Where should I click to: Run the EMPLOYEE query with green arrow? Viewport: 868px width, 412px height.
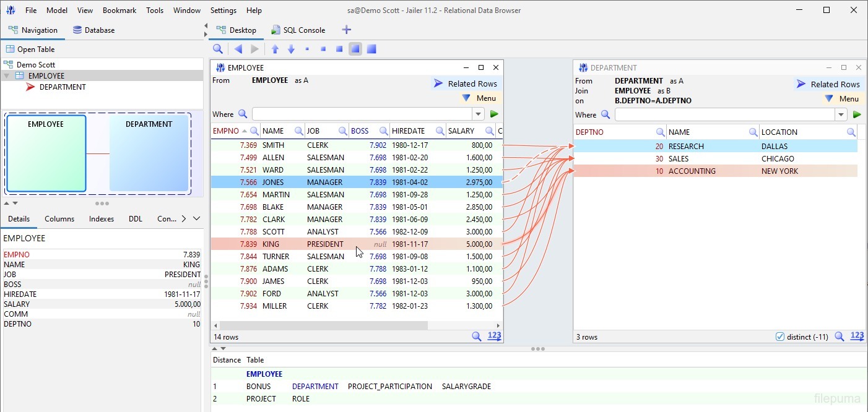[x=494, y=114]
